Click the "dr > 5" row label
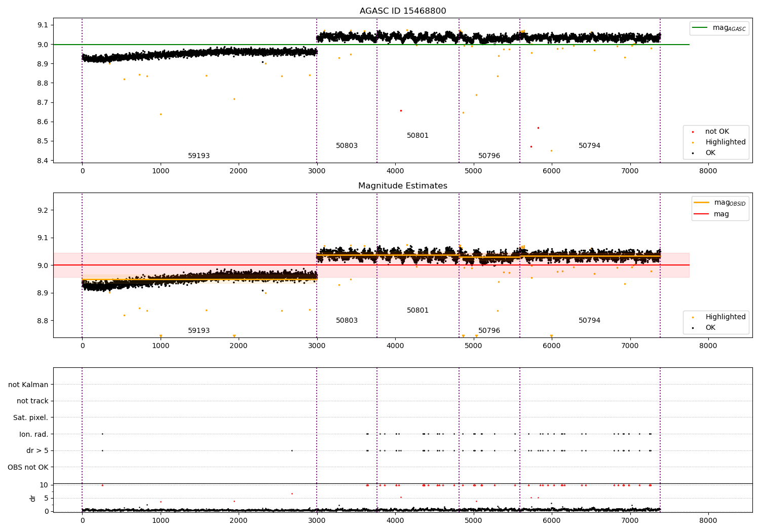 pyautogui.click(x=37, y=451)
